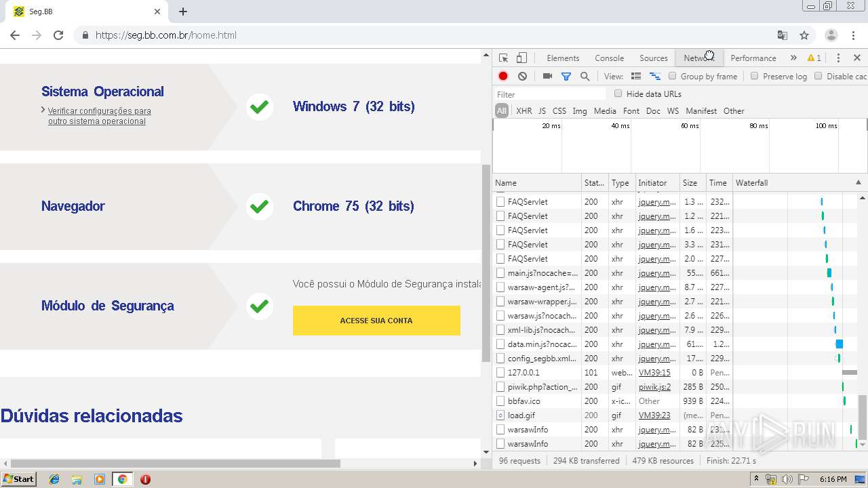Select the Seg.BB browser tab
Screen dimensions: 868x488
pos(87,12)
